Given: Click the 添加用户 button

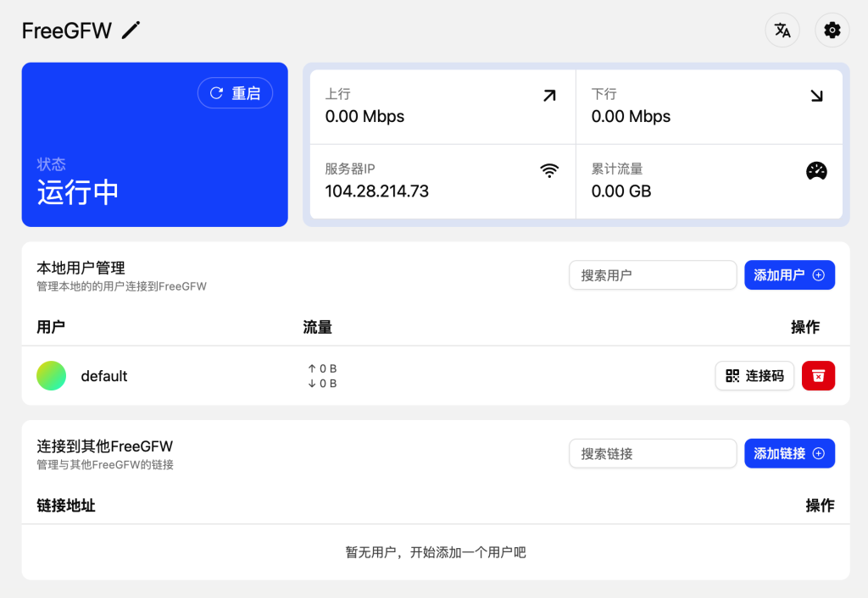Looking at the screenshot, I should [x=789, y=275].
